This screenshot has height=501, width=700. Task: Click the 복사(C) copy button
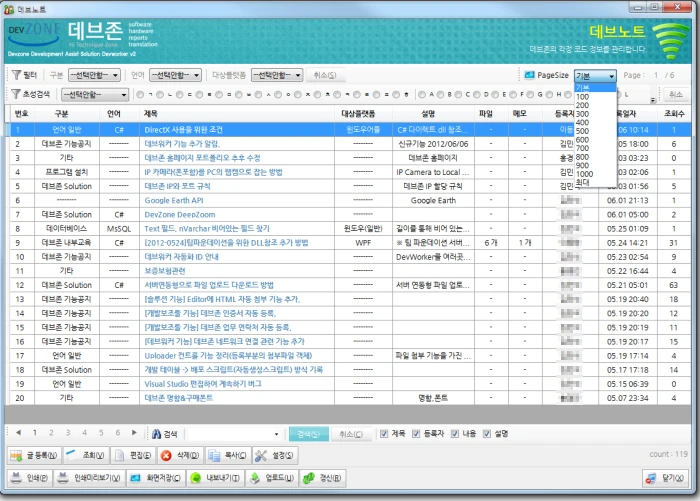pyautogui.click(x=228, y=455)
